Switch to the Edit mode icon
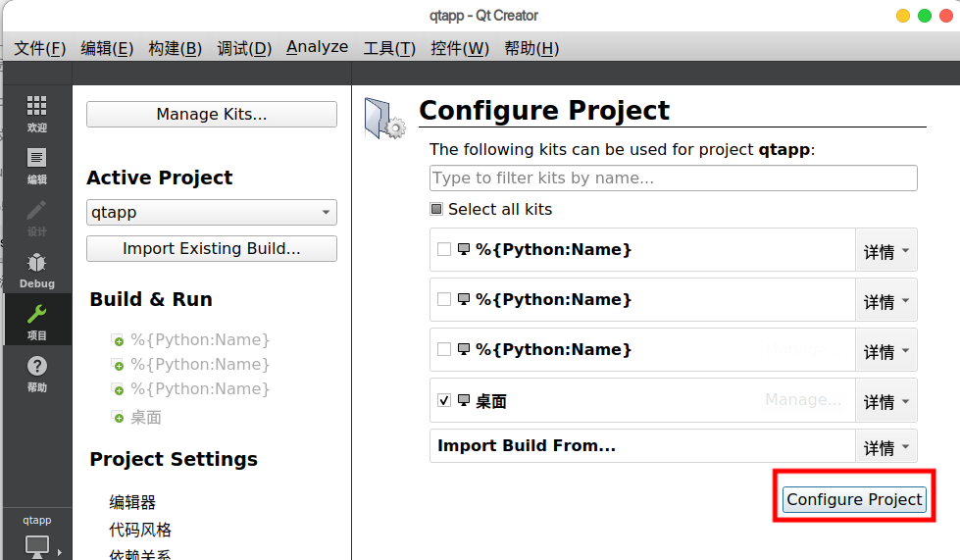Image resolution: width=960 pixels, height=560 pixels. tap(36, 158)
